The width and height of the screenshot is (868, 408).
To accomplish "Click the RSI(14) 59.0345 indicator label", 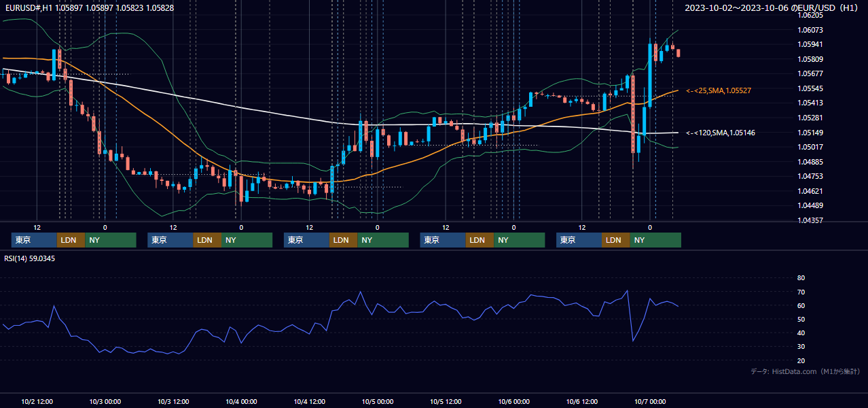I will [x=30, y=258].
